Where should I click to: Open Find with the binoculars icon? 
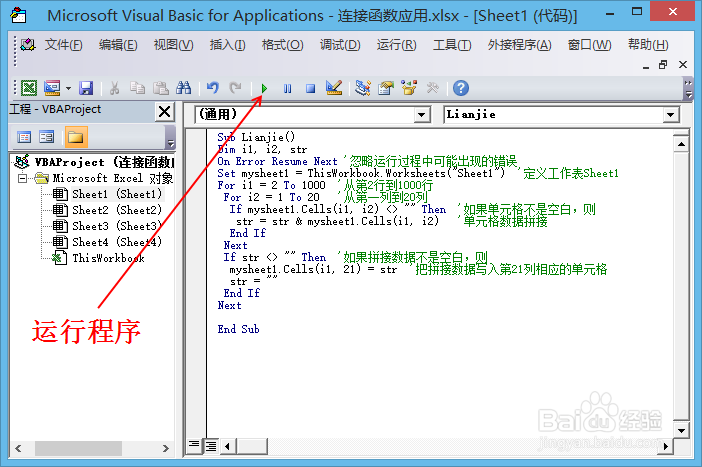tap(184, 88)
